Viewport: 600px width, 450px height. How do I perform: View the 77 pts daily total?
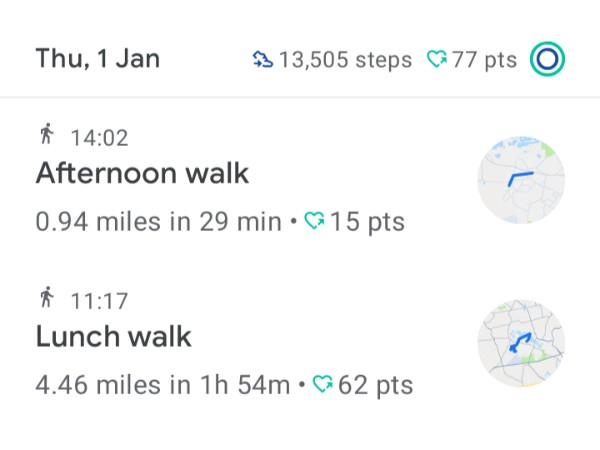(485, 60)
